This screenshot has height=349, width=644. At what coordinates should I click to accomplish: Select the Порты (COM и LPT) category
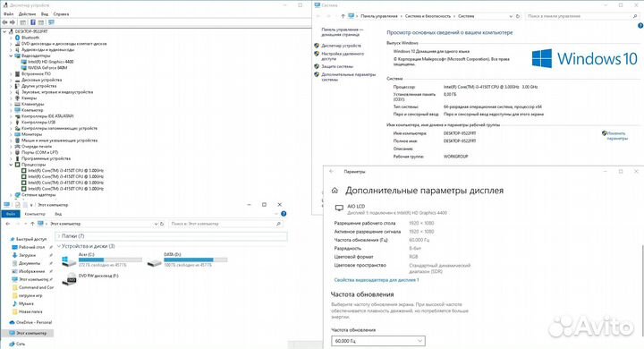click(x=40, y=152)
